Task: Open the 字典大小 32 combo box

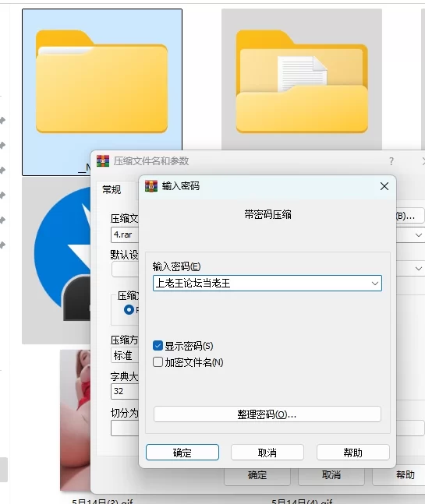Action: (125, 391)
